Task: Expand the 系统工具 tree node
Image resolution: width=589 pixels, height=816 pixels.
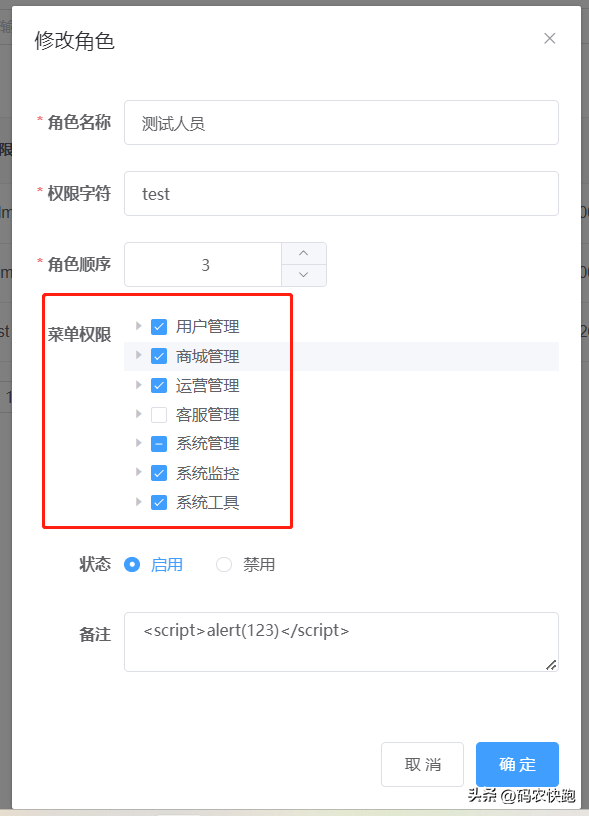Action: pyautogui.click(x=138, y=502)
